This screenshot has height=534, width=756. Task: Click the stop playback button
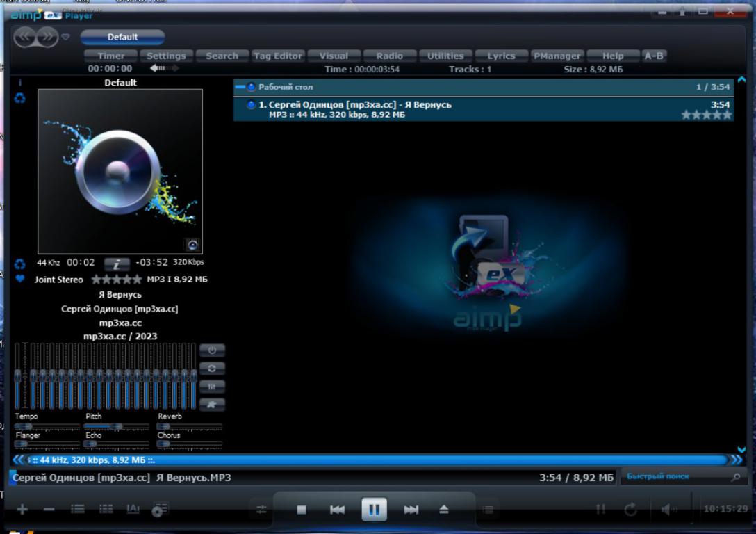[x=302, y=510]
